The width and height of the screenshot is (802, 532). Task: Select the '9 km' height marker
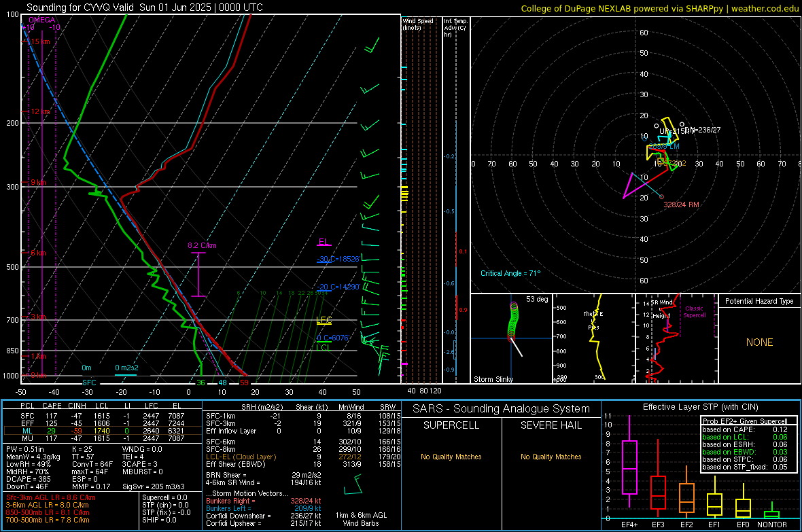click(38, 183)
